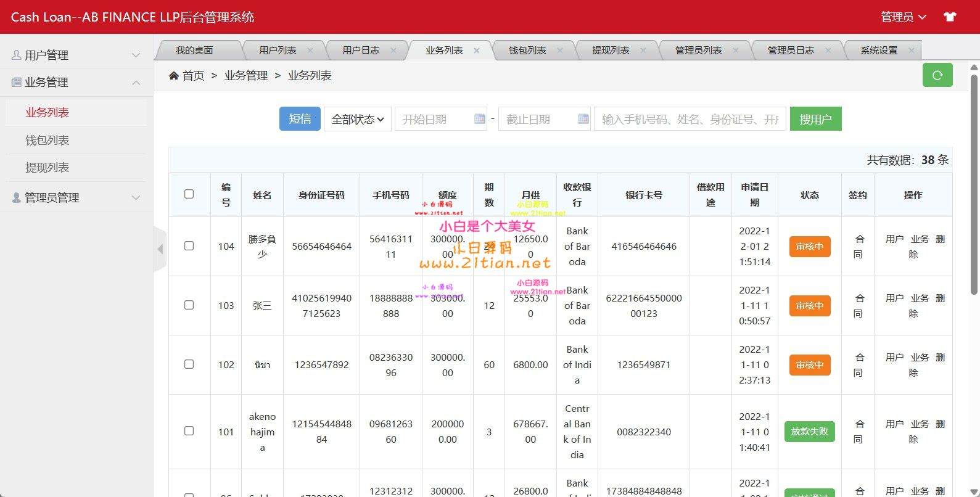The image size is (980, 497).
Task: Click the phone/name/ID search input field
Action: point(690,119)
